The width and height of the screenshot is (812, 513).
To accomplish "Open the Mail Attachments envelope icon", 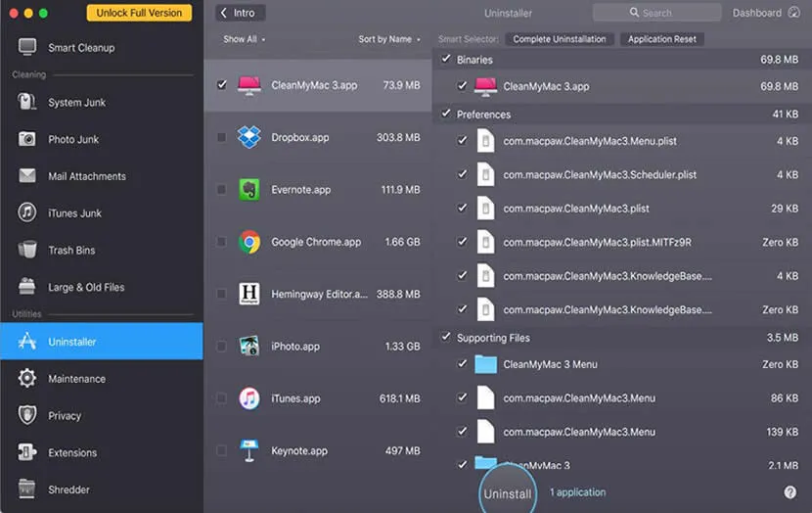I will tap(27, 175).
